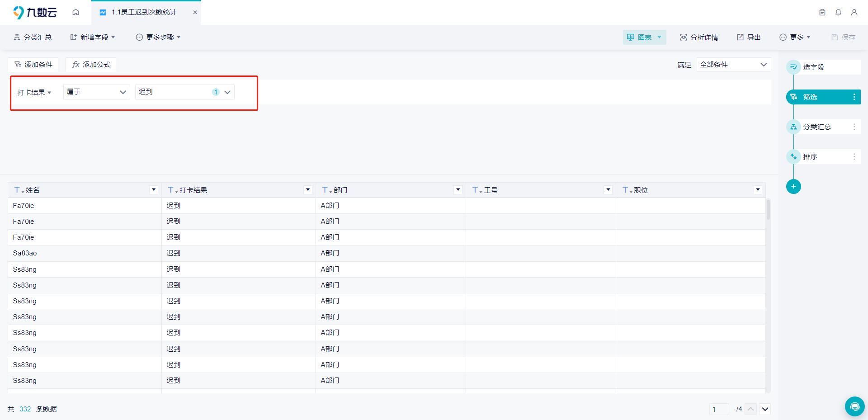This screenshot has height=420, width=868.
Task: Add a new step with the plus button
Action: 793,186
